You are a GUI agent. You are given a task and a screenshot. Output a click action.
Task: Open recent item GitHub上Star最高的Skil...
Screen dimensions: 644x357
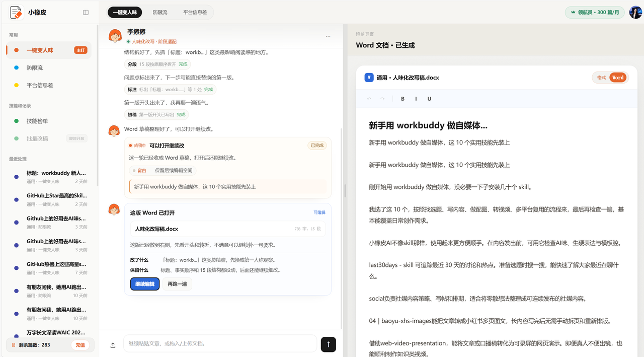pos(49,199)
